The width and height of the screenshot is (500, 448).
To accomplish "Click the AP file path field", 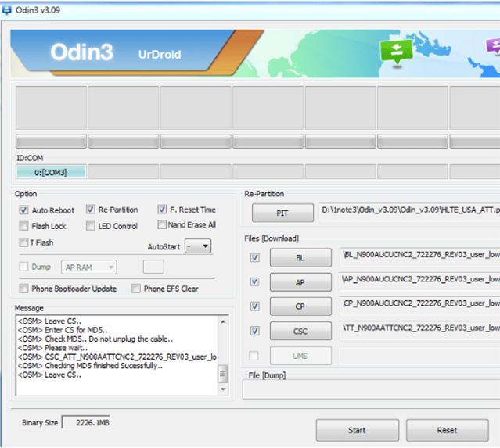I will point(419,282).
